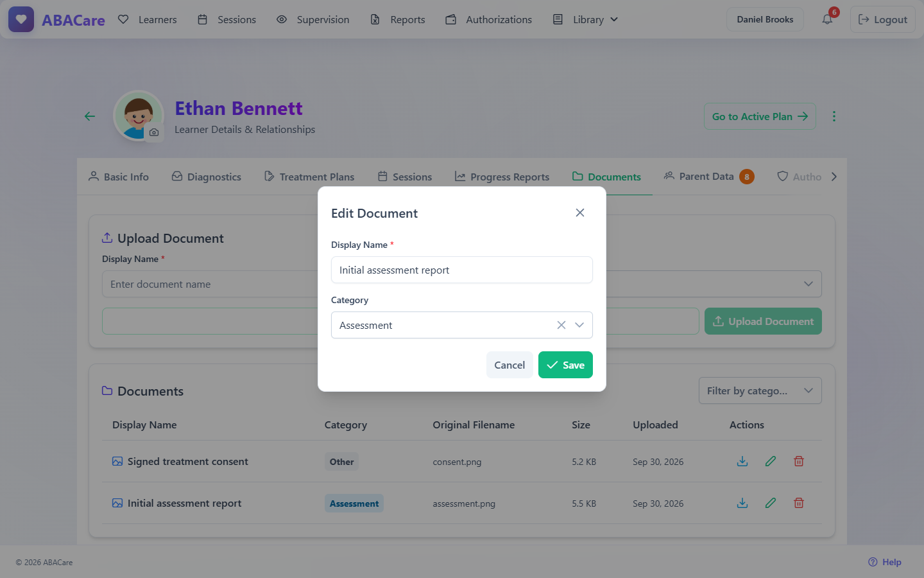Download the Signed treatment consent document
924x578 pixels.
(x=742, y=461)
